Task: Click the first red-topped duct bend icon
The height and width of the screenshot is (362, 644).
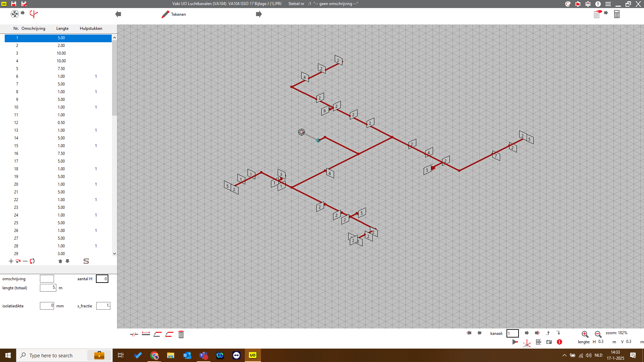Action: pyautogui.click(x=158, y=334)
